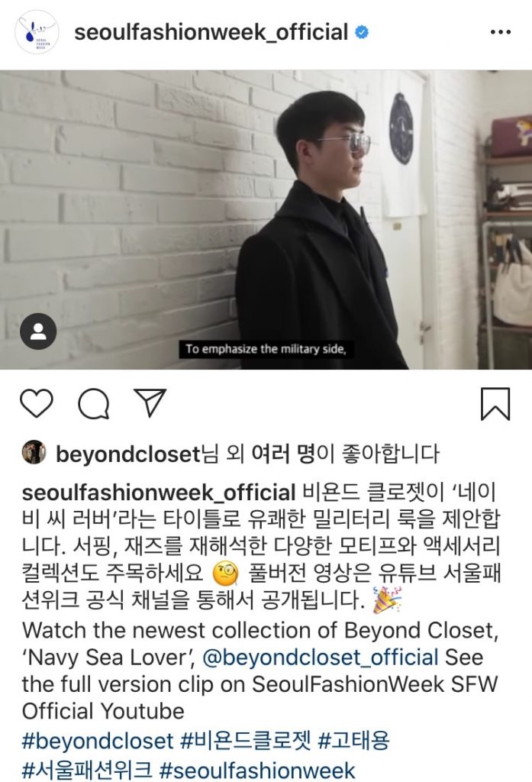Open seoulfashionweek_official username in header

click(x=211, y=32)
